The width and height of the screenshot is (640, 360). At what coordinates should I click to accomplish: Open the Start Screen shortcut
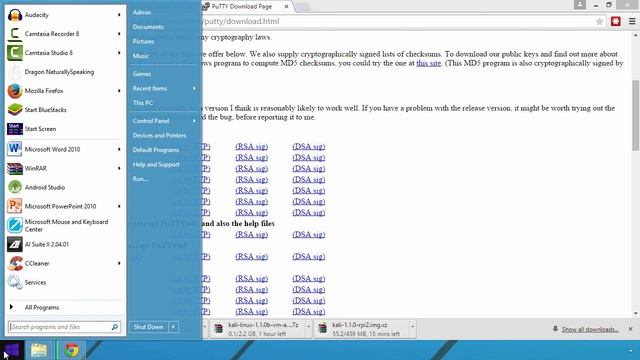tap(64, 129)
